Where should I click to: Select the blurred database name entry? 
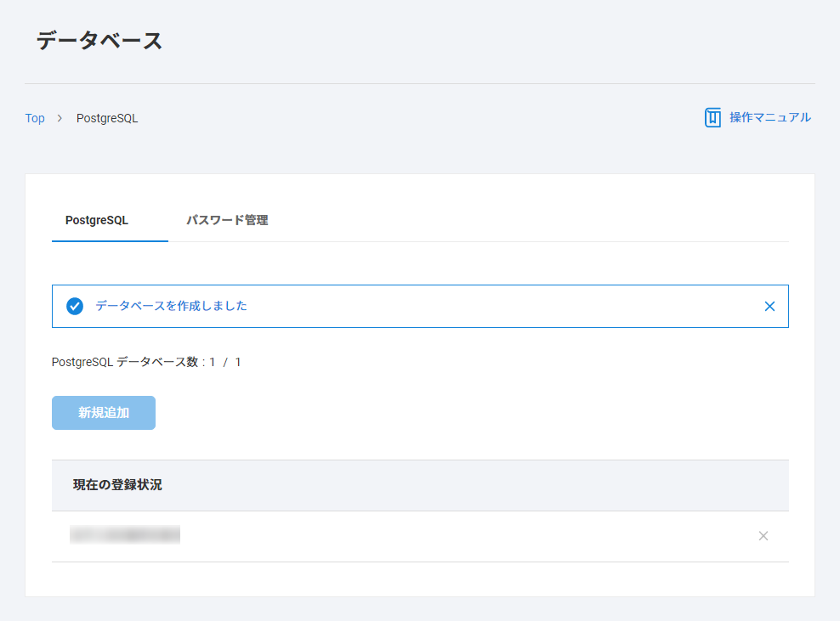coord(125,535)
